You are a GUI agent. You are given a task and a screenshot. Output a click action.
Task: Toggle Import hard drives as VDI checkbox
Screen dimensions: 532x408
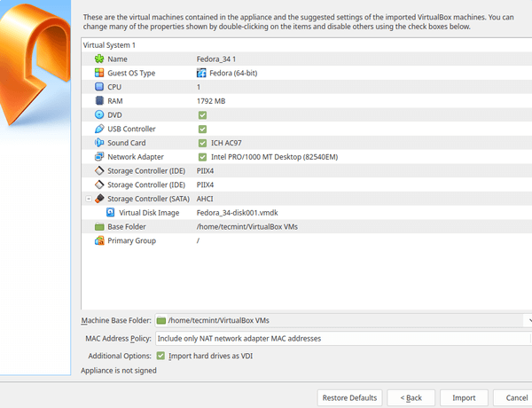(x=160, y=356)
